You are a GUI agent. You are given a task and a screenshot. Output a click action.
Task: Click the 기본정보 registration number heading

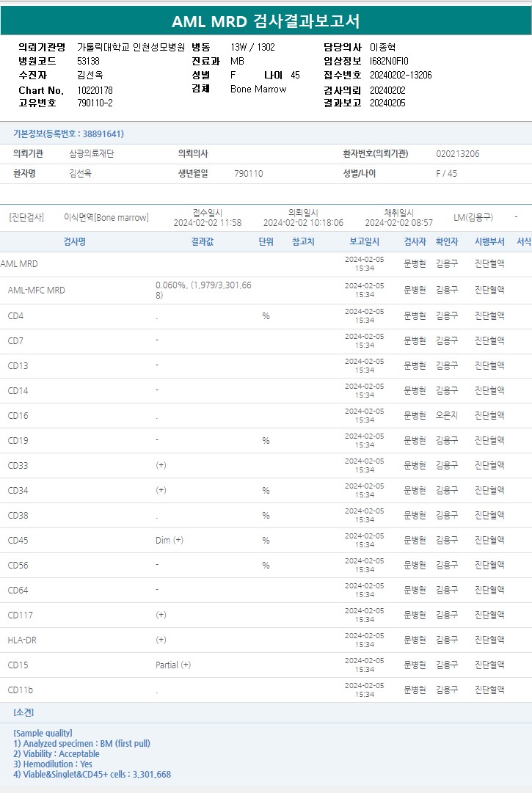pos(68,134)
